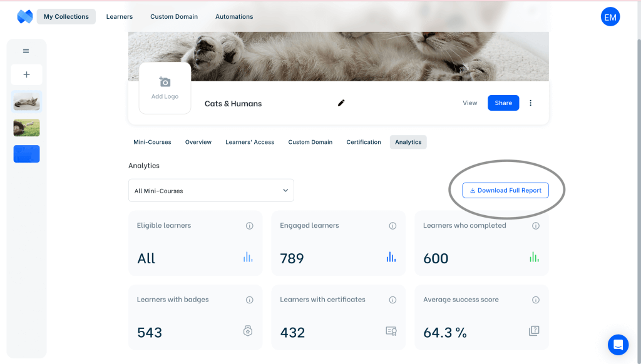Click the Engaged learners bar chart icon
Image resolution: width=641 pixels, height=364 pixels.
pos(391,257)
